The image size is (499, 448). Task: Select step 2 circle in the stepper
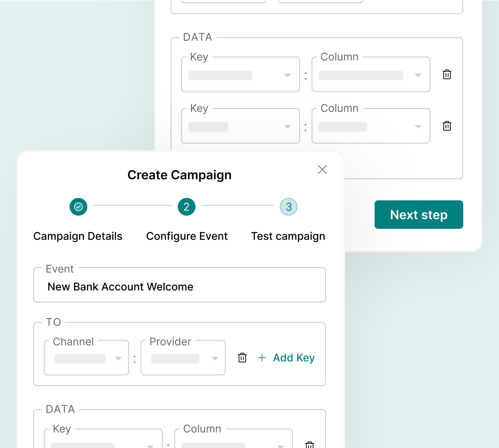(x=187, y=207)
